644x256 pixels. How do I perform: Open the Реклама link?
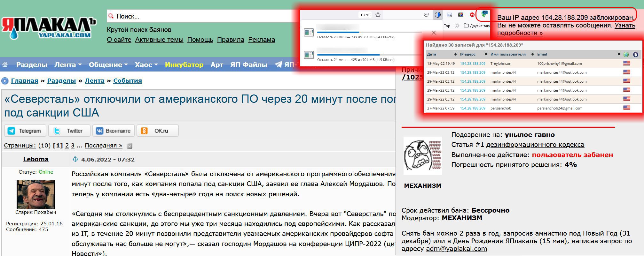pos(262,40)
